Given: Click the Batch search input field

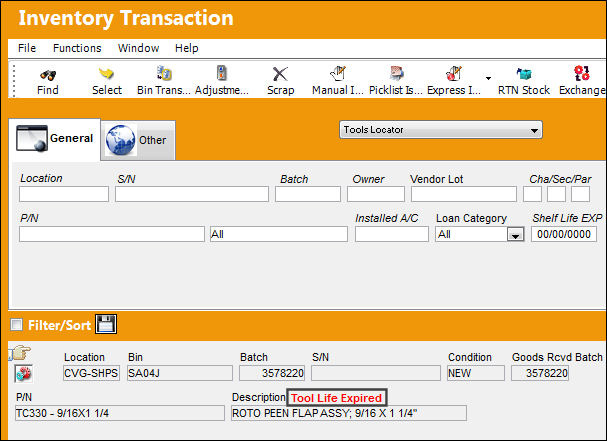Looking at the screenshot, I should (308, 194).
